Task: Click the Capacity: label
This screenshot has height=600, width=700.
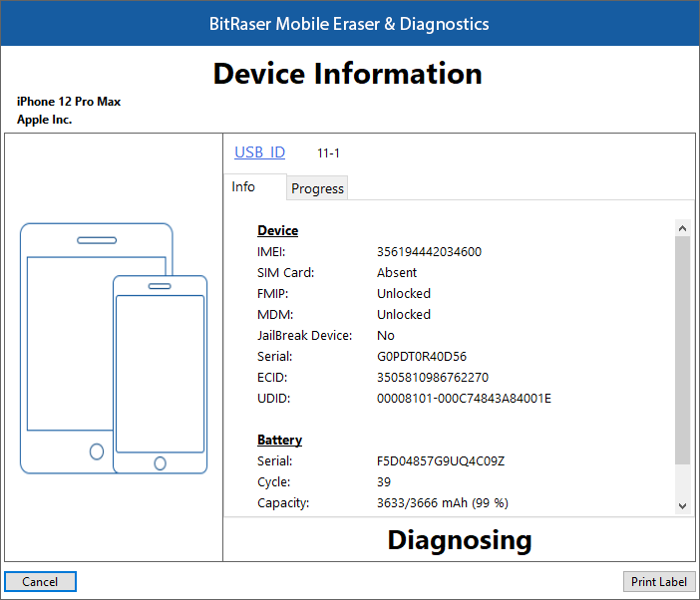Action: (x=283, y=502)
